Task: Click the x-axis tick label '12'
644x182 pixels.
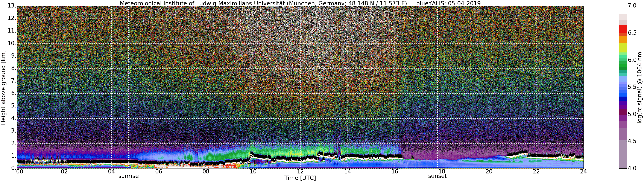Action: pos(300,172)
